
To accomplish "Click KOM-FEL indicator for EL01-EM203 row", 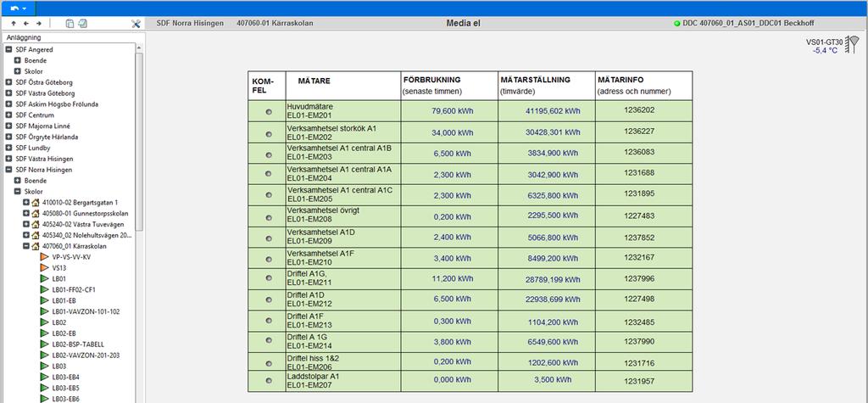I will [269, 154].
